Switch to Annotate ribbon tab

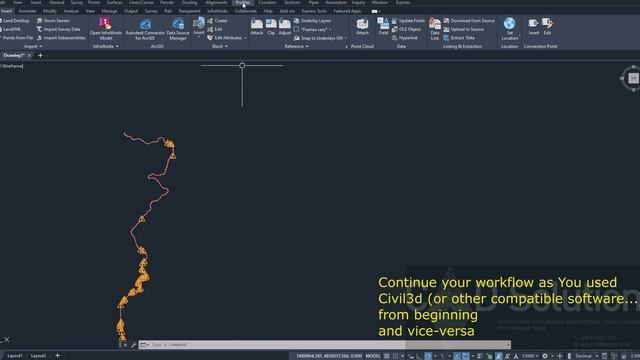[x=27, y=11]
